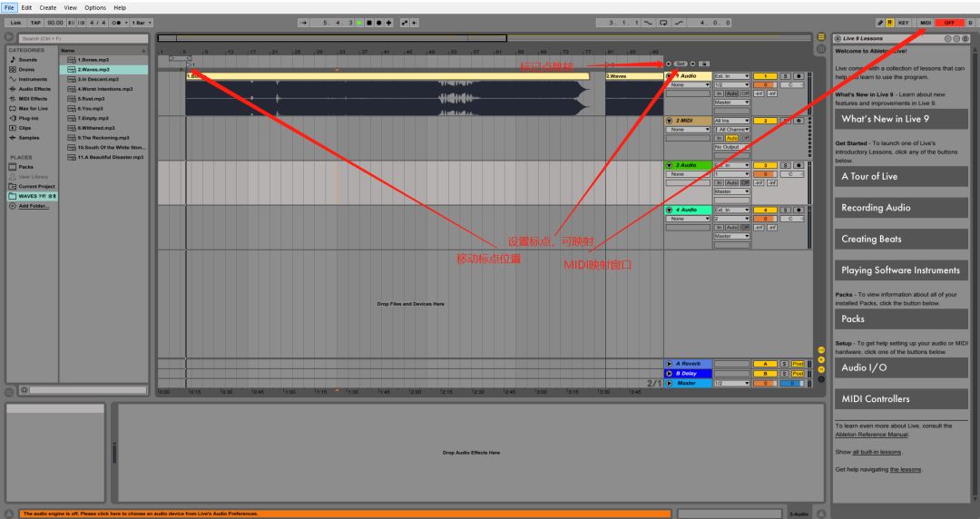Viewport: 980px width, 519px height.
Task: Open 2 MIDI track All Channels dropdown
Action: point(732,130)
